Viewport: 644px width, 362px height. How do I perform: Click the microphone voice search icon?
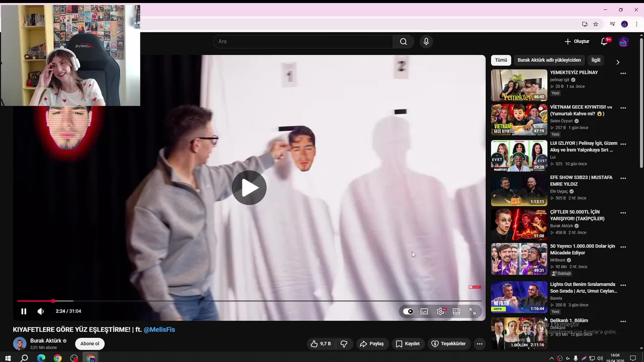tap(426, 42)
